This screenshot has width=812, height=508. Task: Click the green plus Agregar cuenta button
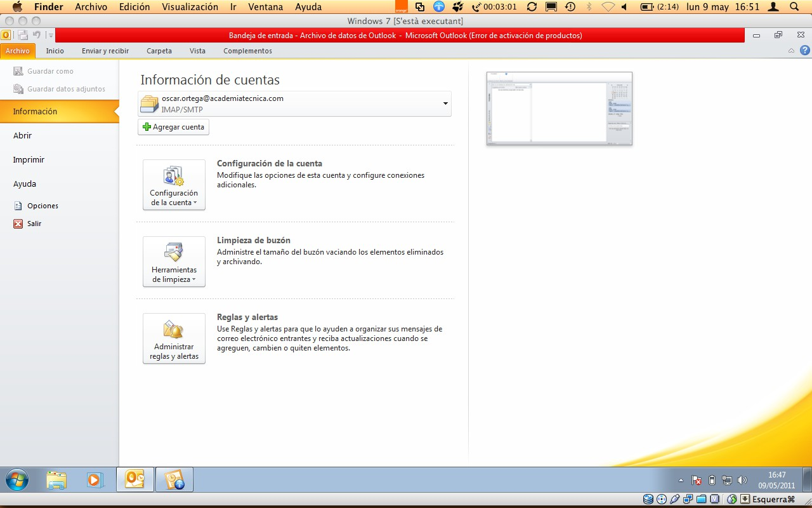173,127
